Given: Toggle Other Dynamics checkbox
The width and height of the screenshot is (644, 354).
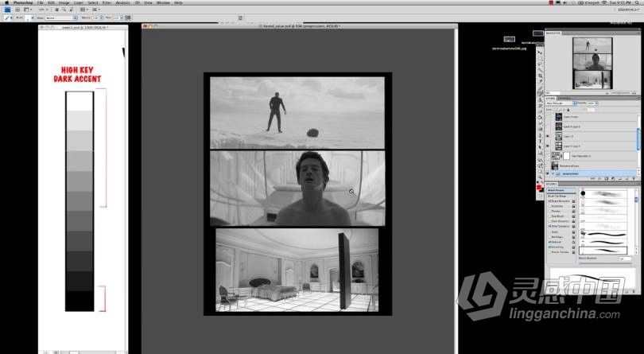Looking at the screenshot, I should 549,226.
